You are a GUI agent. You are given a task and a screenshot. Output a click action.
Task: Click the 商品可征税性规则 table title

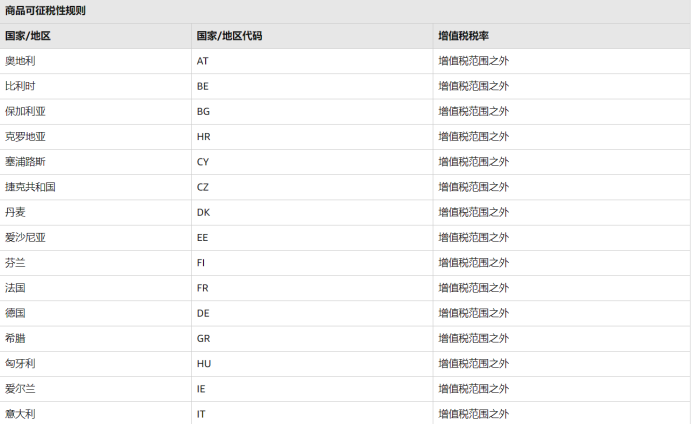coord(45,11)
